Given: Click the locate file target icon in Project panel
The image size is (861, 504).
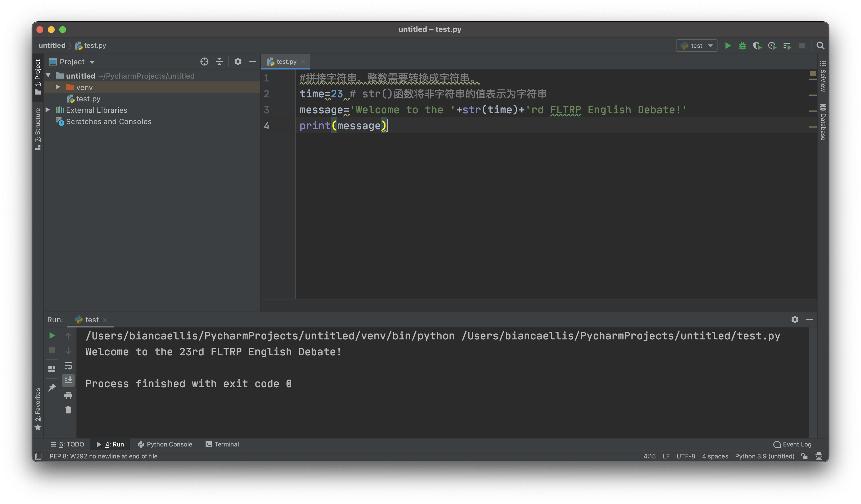Looking at the screenshot, I should 204,62.
